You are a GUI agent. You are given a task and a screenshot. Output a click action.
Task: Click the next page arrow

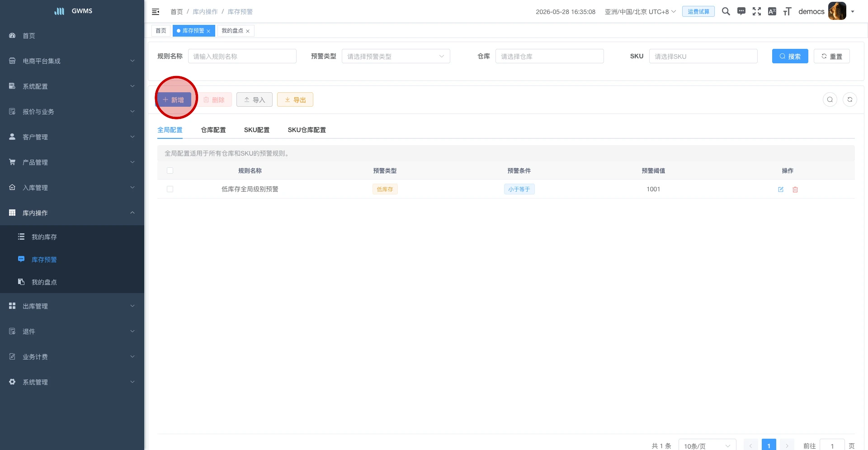(787, 445)
